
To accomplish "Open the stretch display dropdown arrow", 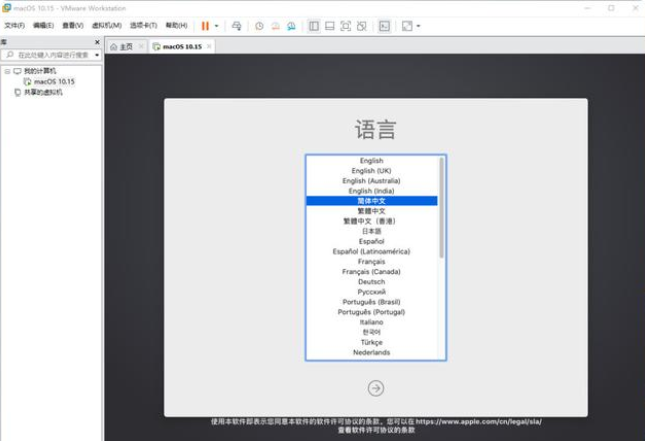I will 418,26.
